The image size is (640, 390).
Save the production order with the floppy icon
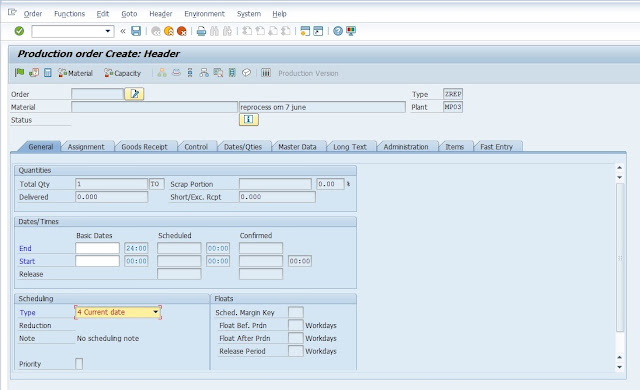point(136,31)
